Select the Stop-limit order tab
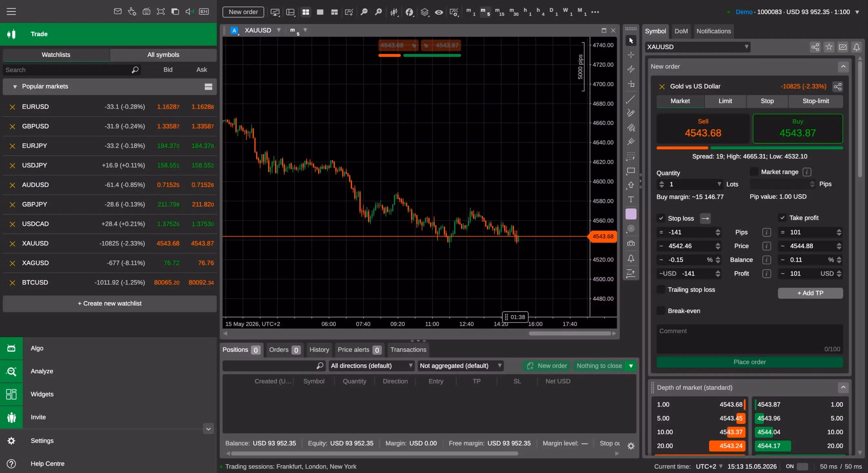Screen dimensions: 868x473 coord(815,101)
